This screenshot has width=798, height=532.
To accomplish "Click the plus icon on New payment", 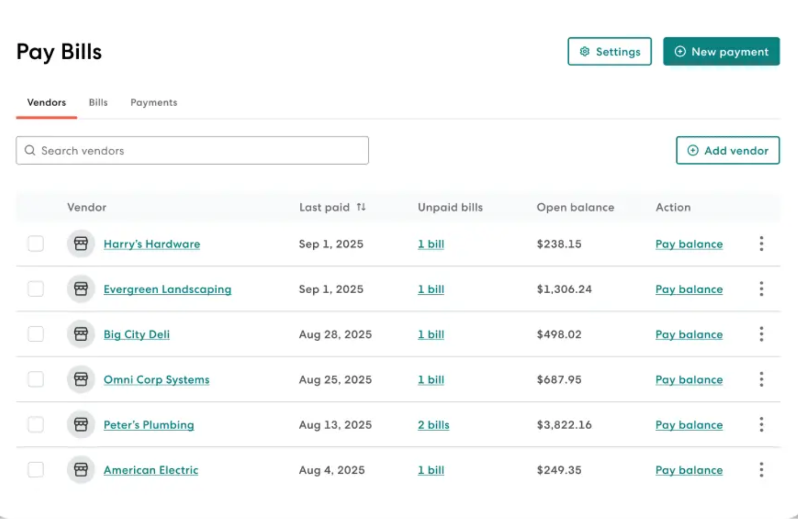I will coord(680,51).
